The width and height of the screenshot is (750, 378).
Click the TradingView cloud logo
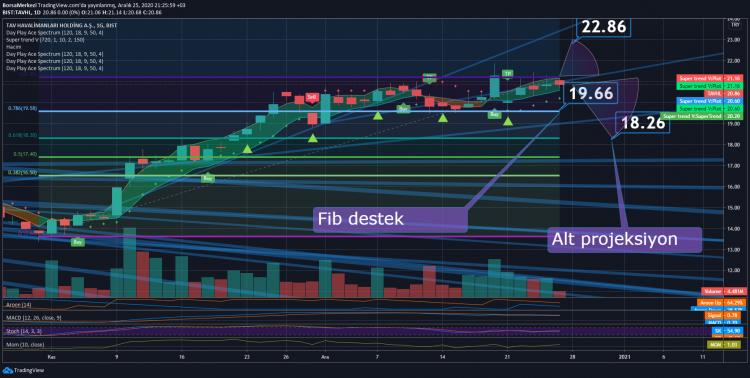point(7,370)
